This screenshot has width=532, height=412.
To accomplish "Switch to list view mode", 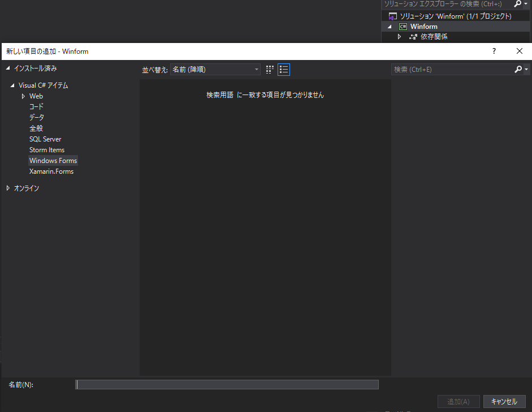I will coord(283,69).
